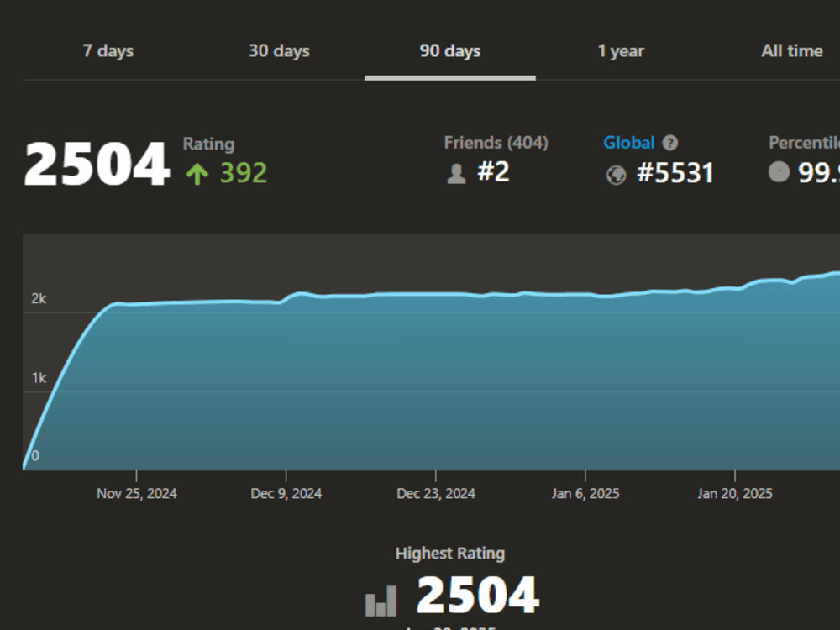Screen dimensions: 840x630
Task: Click the Global leaderboard link
Action: [x=629, y=143]
